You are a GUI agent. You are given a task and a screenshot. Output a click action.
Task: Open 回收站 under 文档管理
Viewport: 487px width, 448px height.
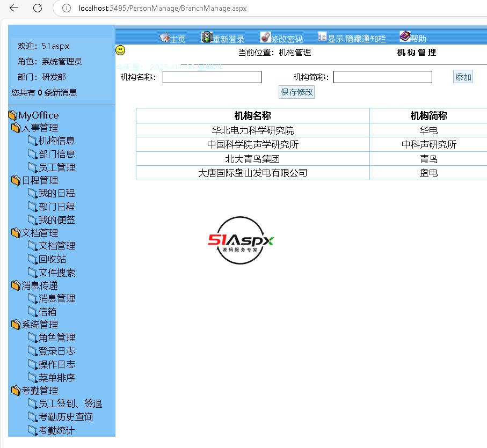[x=52, y=259]
